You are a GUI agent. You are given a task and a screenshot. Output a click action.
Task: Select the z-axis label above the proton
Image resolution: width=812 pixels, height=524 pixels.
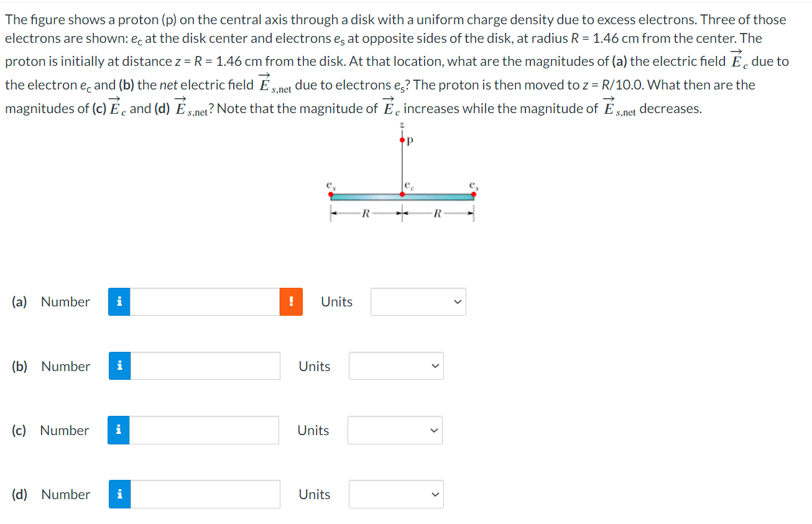tap(402, 124)
